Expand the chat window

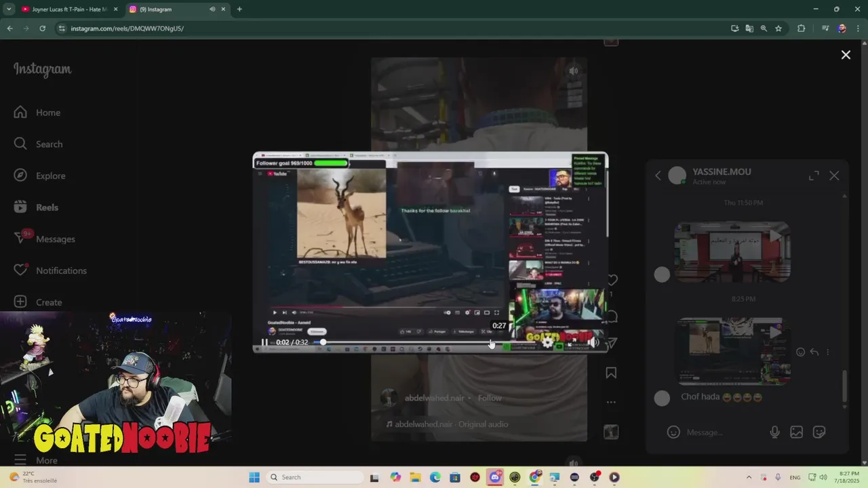pos(814,176)
